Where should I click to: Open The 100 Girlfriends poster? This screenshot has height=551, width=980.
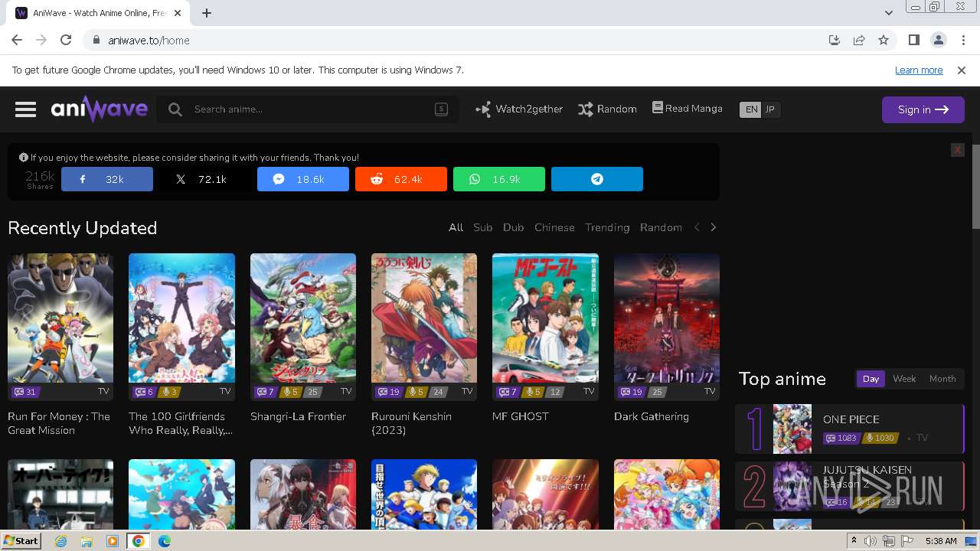click(181, 327)
